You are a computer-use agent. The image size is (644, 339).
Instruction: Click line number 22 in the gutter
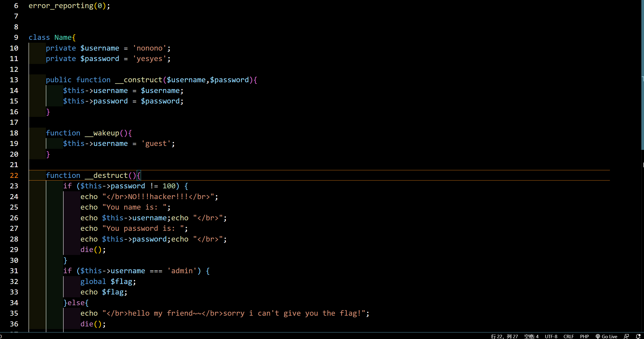[14, 175]
